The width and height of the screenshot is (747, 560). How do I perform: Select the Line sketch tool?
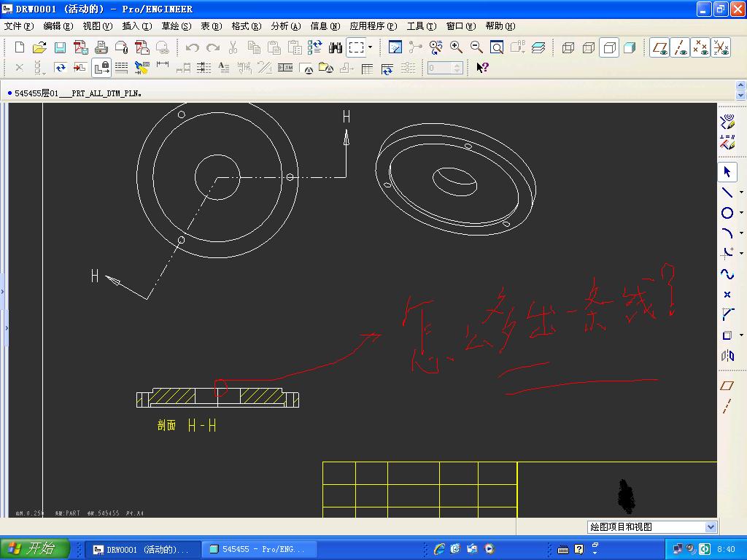(727, 192)
